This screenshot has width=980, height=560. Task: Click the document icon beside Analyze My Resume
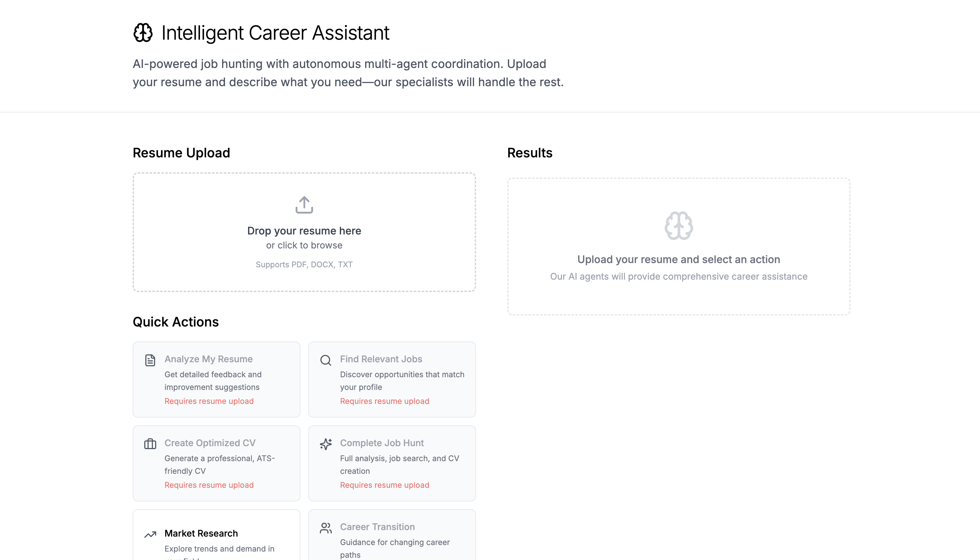pyautogui.click(x=150, y=360)
